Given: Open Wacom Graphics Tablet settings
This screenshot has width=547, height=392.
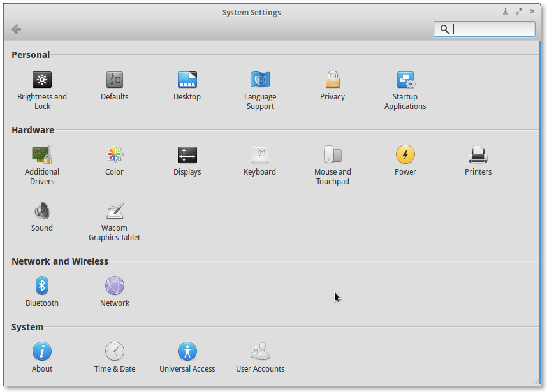Looking at the screenshot, I should tap(114, 210).
